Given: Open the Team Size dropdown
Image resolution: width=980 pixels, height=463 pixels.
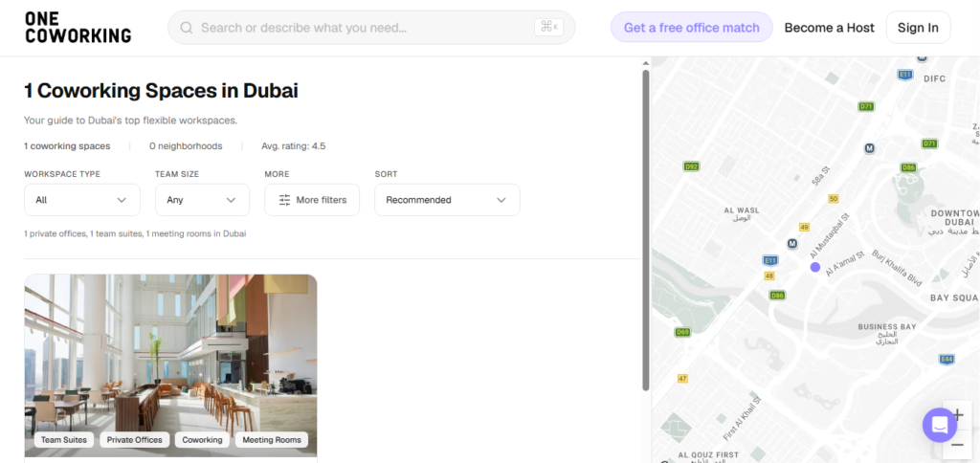Looking at the screenshot, I should [x=202, y=200].
